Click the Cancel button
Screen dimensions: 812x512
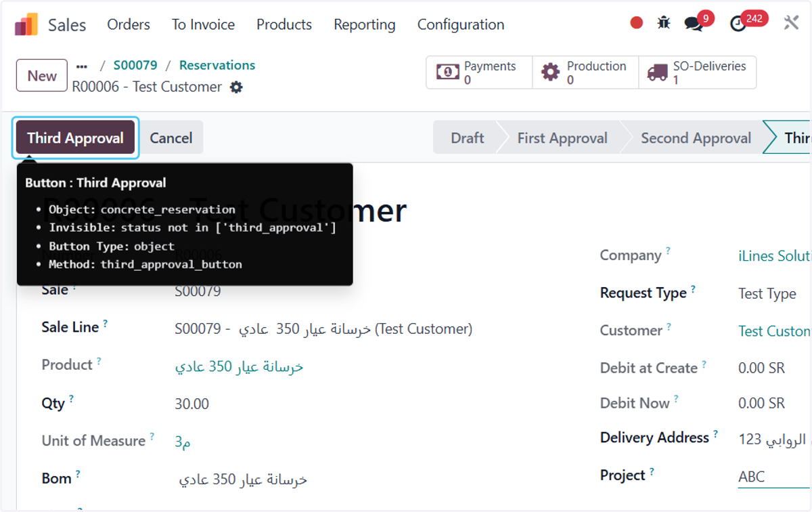[x=171, y=138]
